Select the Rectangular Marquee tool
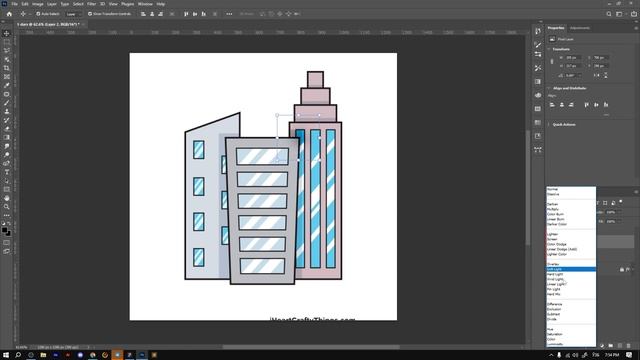The height and width of the screenshot is (360, 640). [x=7, y=42]
